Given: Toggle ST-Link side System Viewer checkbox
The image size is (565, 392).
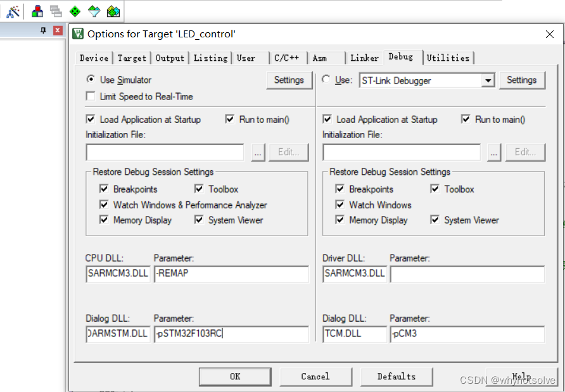Looking at the screenshot, I should tap(435, 220).
